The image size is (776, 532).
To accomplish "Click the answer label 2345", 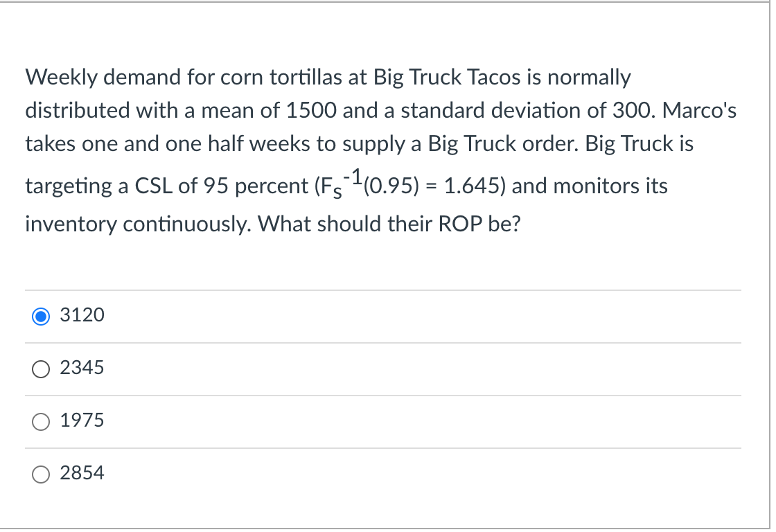I will pyautogui.click(x=82, y=368).
